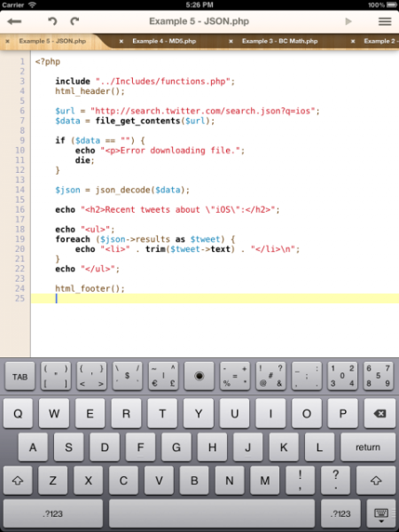The height and width of the screenshot is (532, 399).
Task: Redo the last edit
Action: click(74, 21)
